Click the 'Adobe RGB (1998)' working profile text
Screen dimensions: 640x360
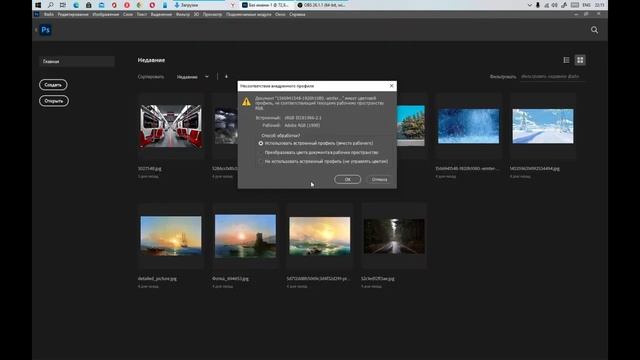(302, 125)
